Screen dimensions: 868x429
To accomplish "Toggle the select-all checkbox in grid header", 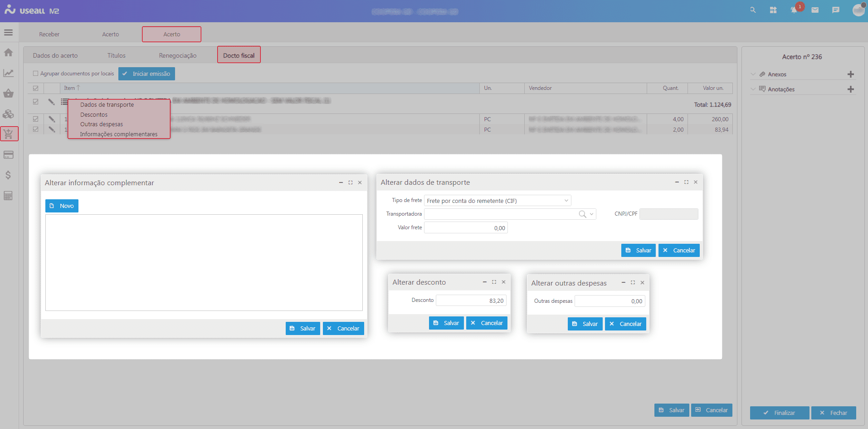I will (x=36, y=88).
